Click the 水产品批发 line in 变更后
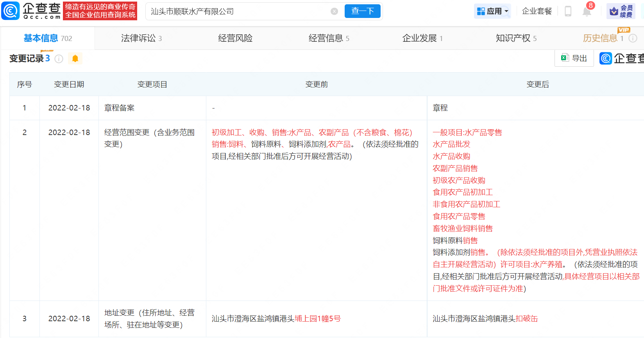 coord(451,144)
